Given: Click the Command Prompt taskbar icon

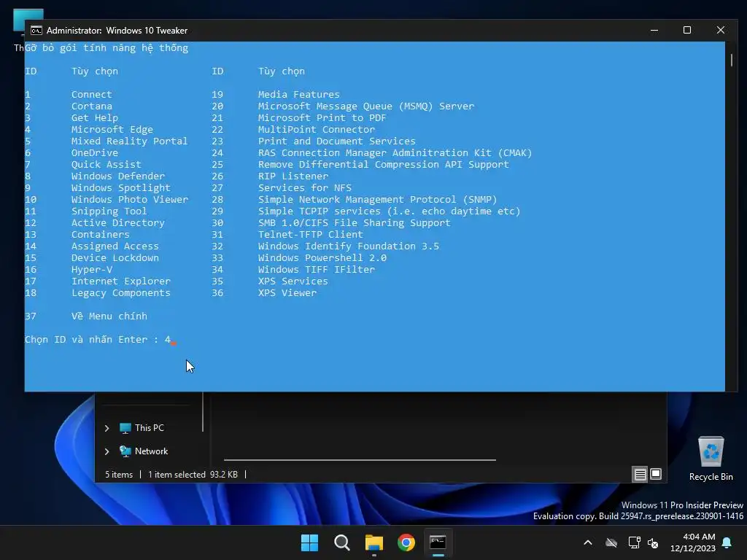Looking at the screenshot, I should point(438,542).
